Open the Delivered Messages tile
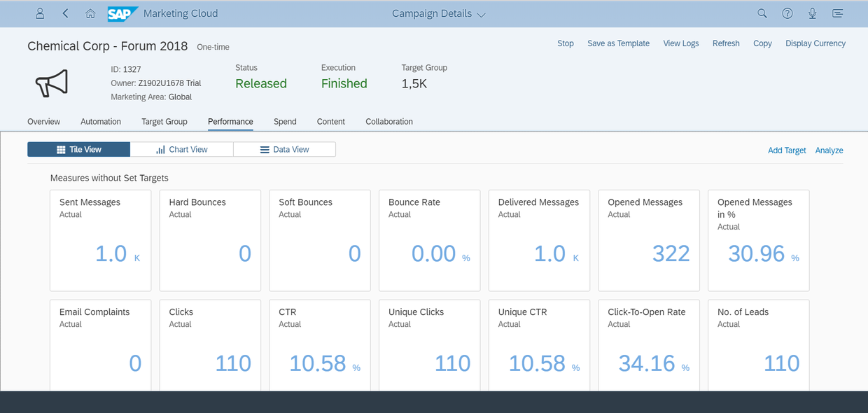The width and height of the screenshot is (868, 413). (539, 240)
